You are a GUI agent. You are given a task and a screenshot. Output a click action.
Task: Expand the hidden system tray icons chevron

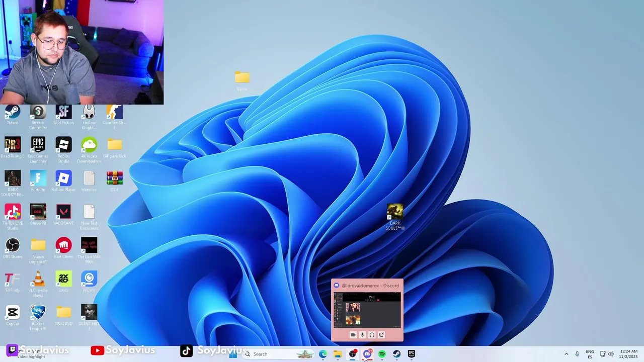(x=567, y=354)
